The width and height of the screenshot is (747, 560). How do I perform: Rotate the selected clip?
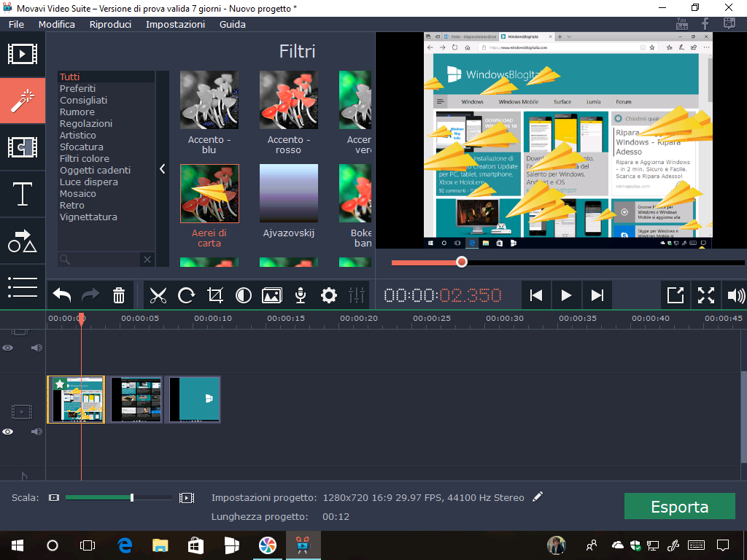click(186, 295)
